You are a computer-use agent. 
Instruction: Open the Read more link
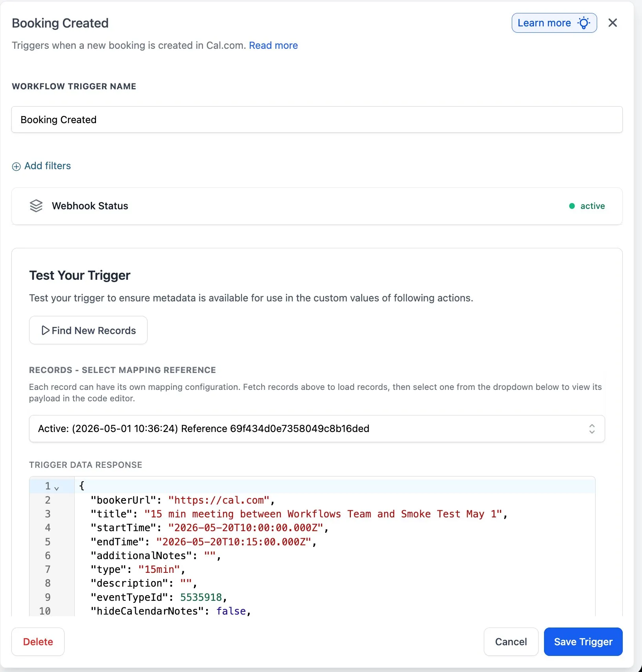coord(273,45)
